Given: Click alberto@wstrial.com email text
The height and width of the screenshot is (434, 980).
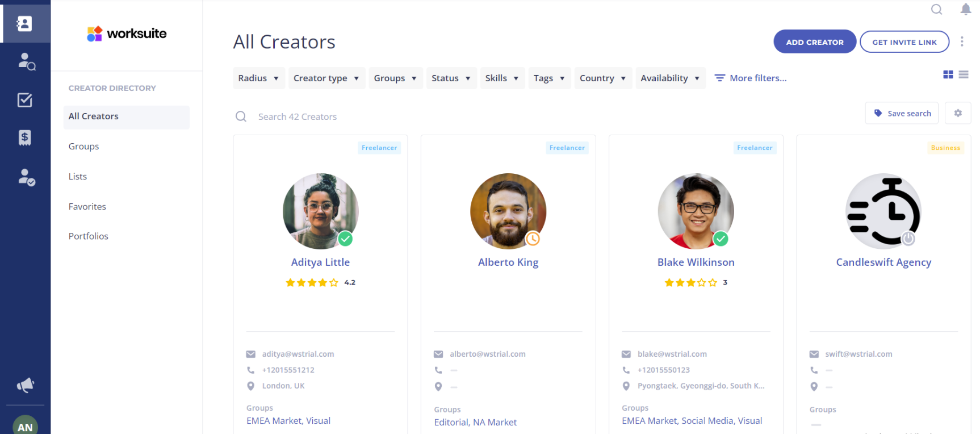Looking at the screenshot, I should 488,354.
